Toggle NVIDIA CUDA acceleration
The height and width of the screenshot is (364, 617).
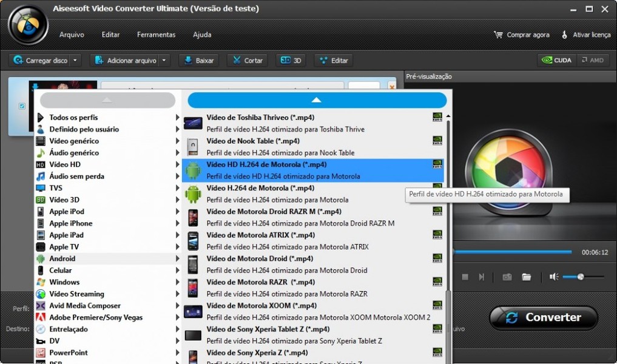556,60
